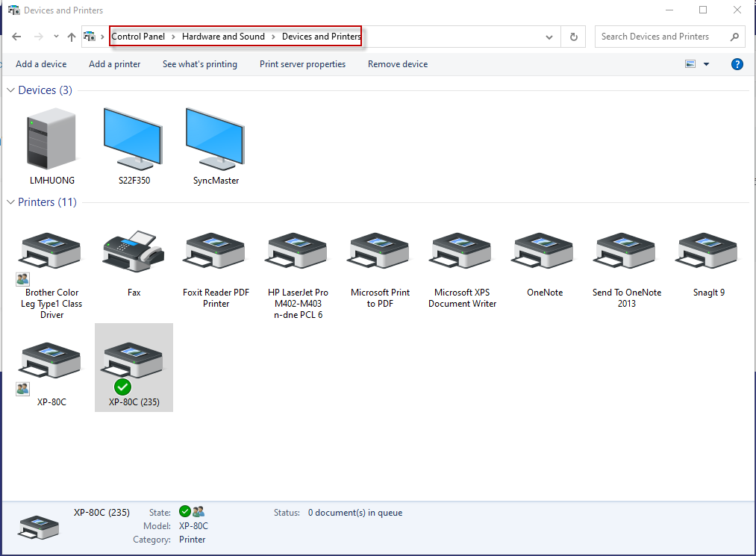
Task: Click the Devices (3) group header text
Action: [45, 90]
